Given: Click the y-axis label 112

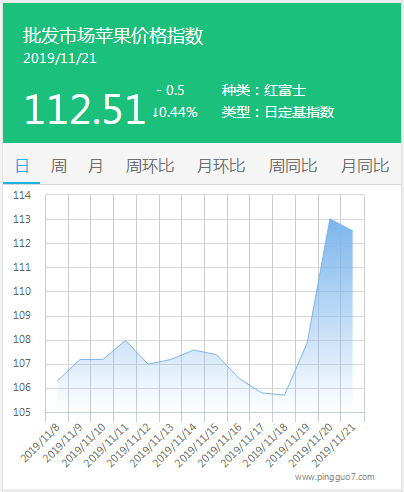Looking at the screenshot, I should pyautogui.click(x=22, y=243).
